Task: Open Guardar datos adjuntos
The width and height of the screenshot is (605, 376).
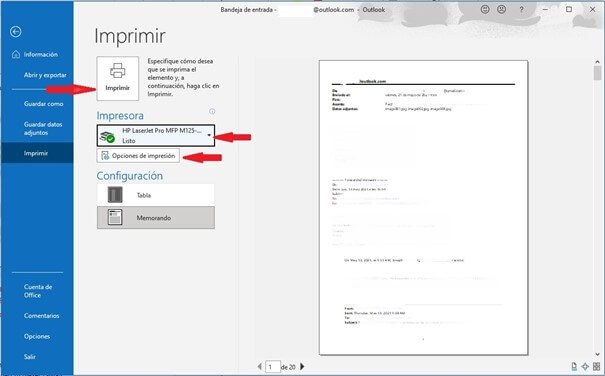Action: (x=43, y=129)
